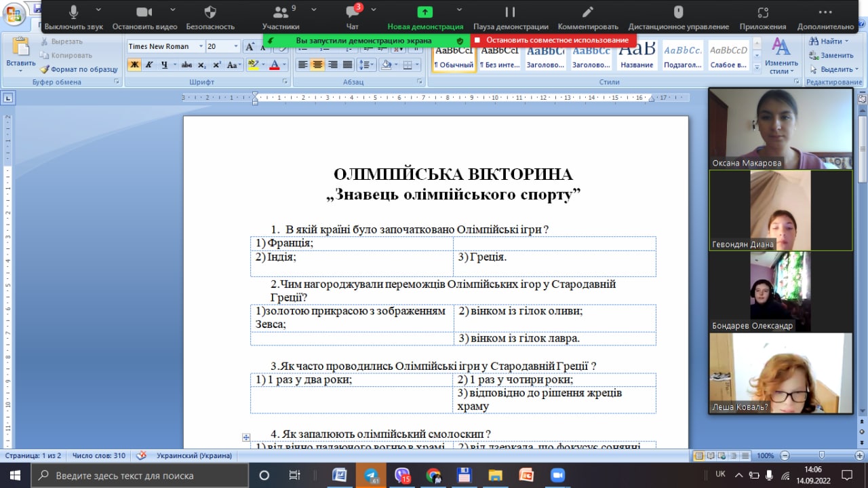Start Новая демонстрация share

[x=425, y=18]
